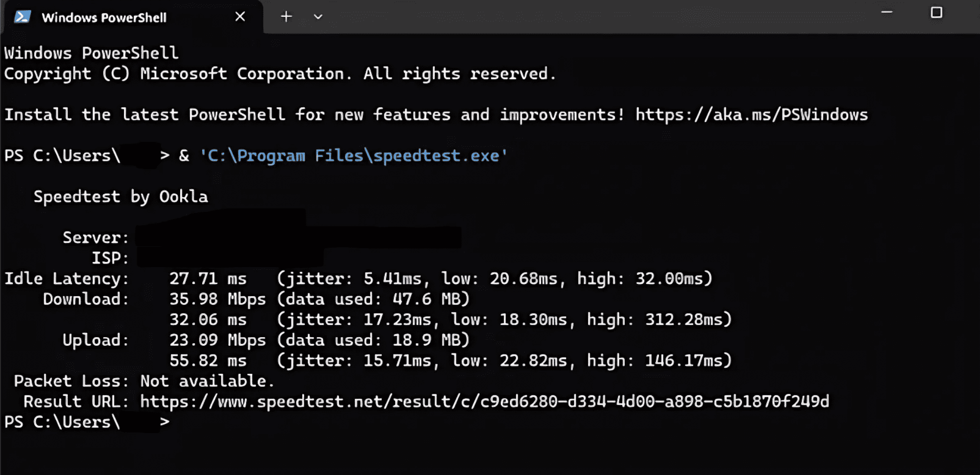This screenshot has height=475, width=980.
Task: Expand the new tab profile dropdown chevron
Action: (318, 17)
